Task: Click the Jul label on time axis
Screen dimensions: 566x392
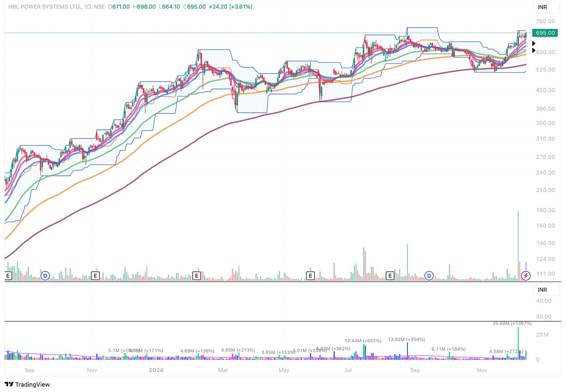Action: (348, 370)
